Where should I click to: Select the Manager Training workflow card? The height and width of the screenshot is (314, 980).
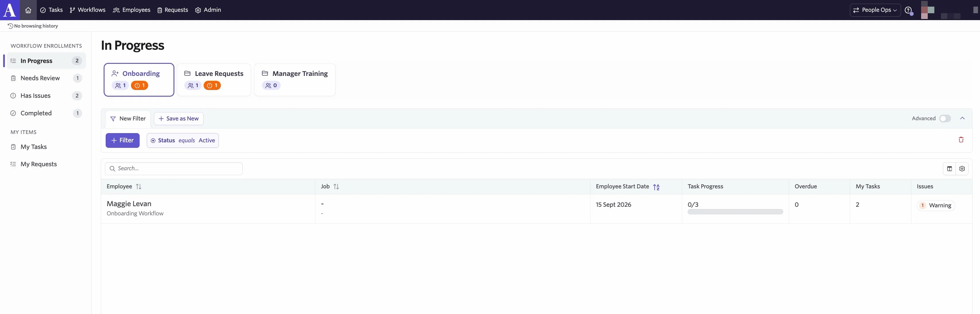pyautogui.click(x=295, y=80)
